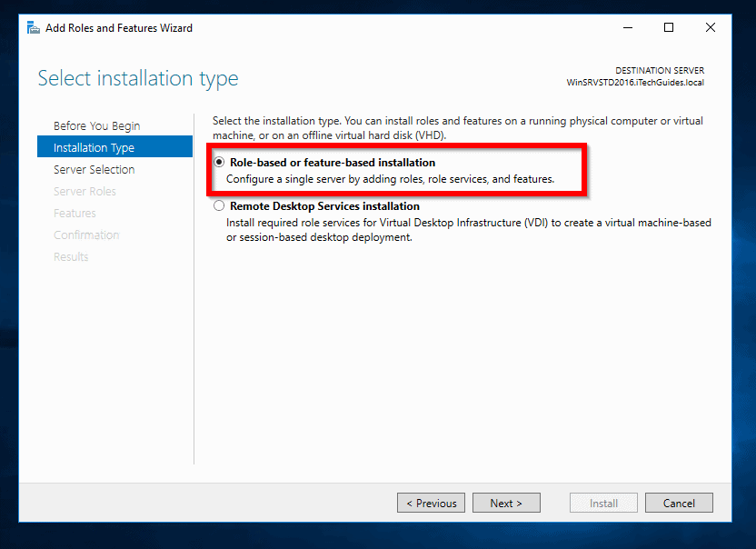Click the Add Roles and Features Wizard title
Image resolution: width=756 pixels, height=549 pixels.
pos(119,28)
